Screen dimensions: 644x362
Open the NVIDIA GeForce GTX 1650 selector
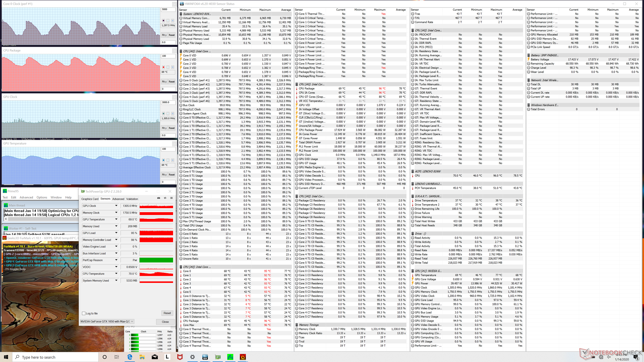click(107, 321)
